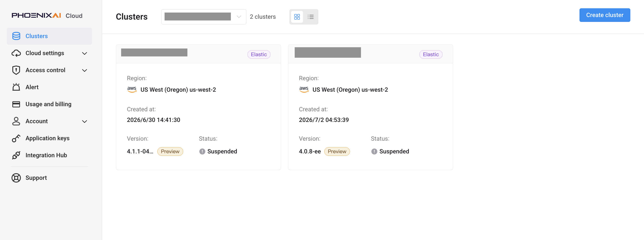Click the Usage and billing card icon
The width and height of the screenshot is (644, 240).
(16, 104)
